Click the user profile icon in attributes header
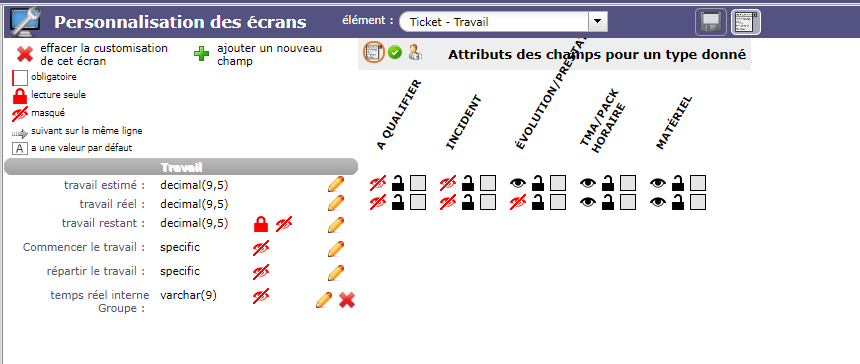Viewport: 860px width, 364px height. point(415,53)
